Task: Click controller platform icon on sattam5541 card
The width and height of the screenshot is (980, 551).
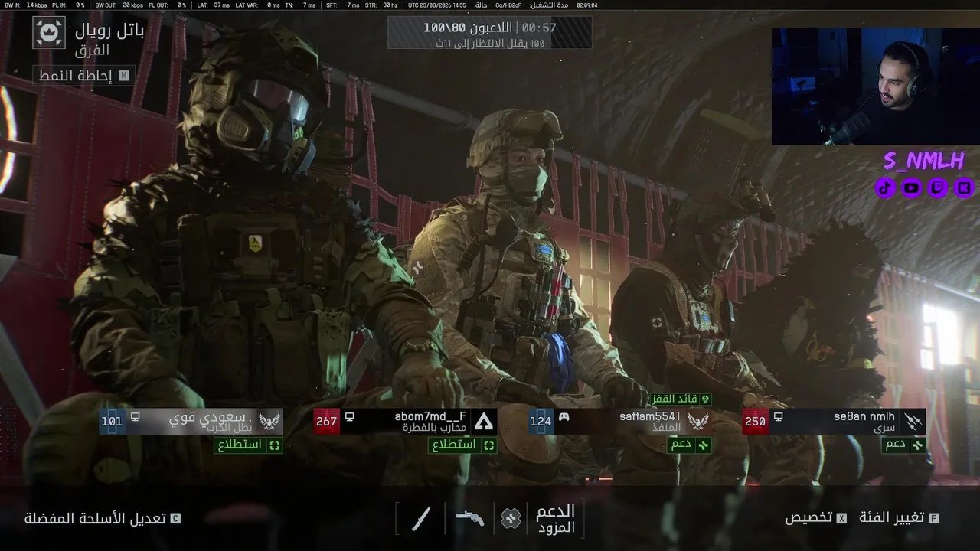Action: (x=563, y=417)
